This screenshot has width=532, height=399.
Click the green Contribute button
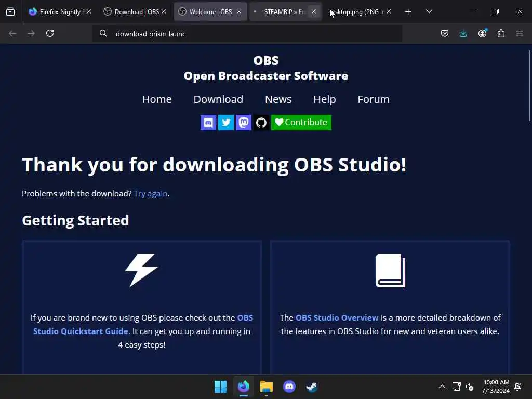[x=301, y=123]
